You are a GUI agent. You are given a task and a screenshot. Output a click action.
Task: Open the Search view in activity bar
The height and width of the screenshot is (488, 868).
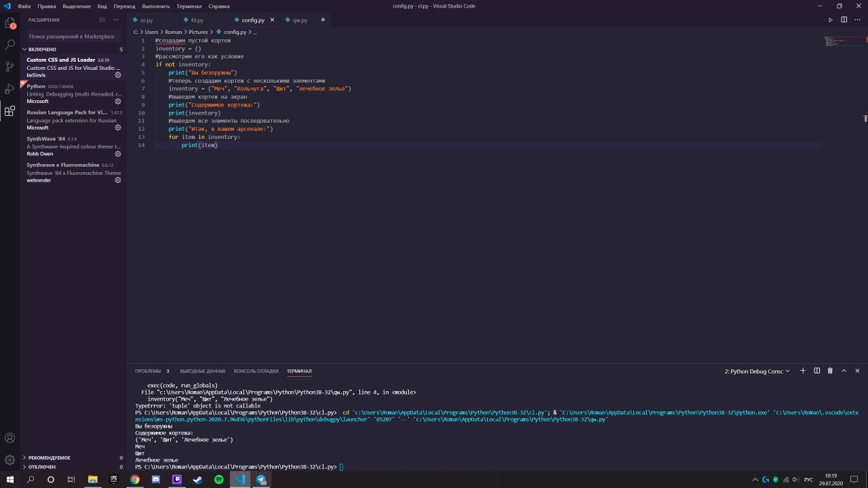pyautogui.click(x=10, y=45)
